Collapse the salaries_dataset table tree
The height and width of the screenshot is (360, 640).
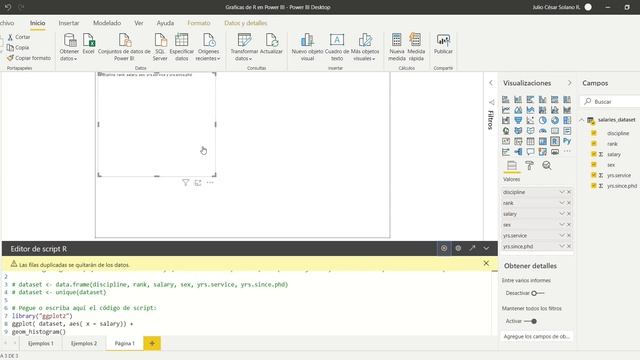582,120
